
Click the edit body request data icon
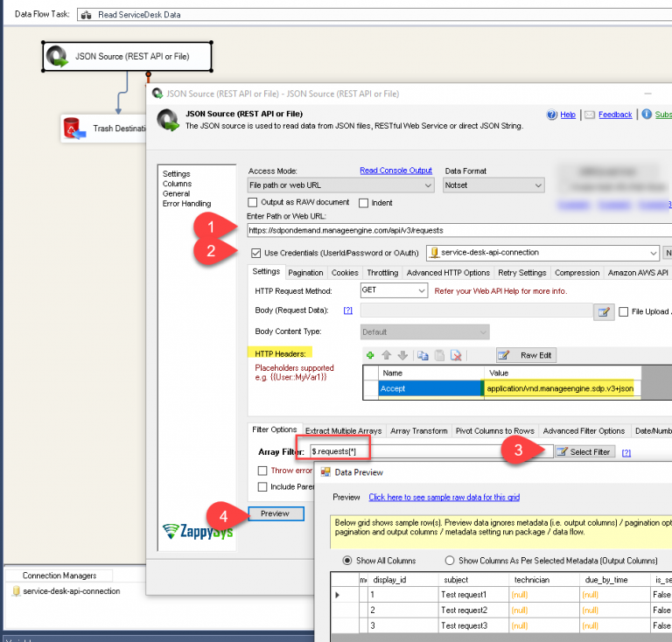point(604,311)
